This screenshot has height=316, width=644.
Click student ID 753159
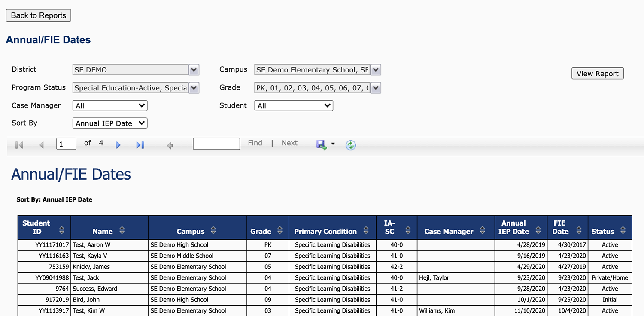[x=59, y=267]
